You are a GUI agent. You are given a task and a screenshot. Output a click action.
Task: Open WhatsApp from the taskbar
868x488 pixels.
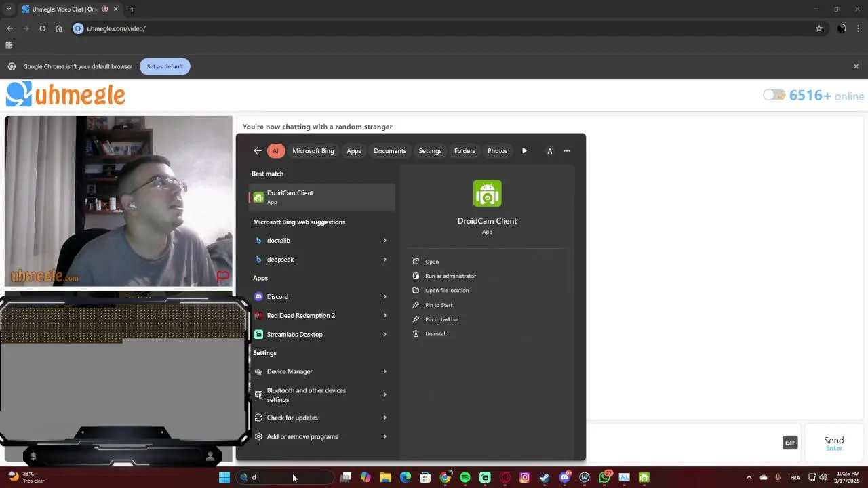coord(604,477)
